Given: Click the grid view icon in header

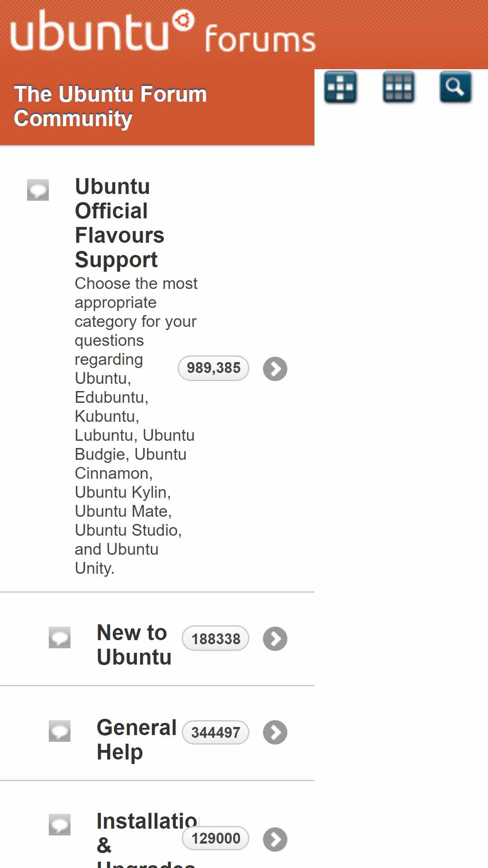Looking at the screenshot, I should (399, 87).
